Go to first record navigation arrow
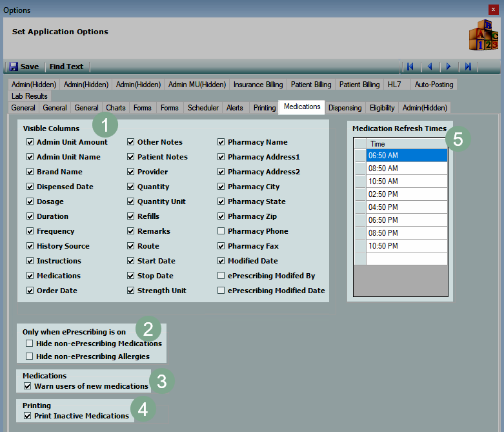This screenshot has width=504, height=432. pos(410,67)
